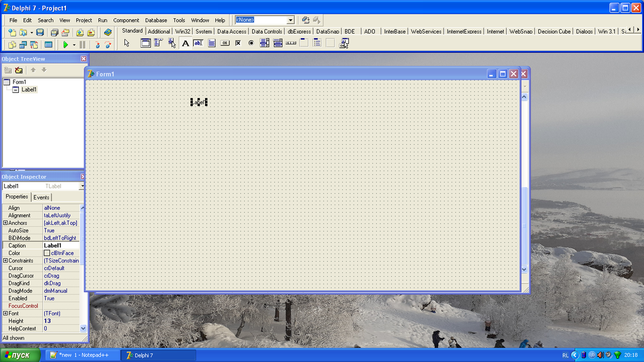
Task: Click the Open file toolbar icon
Action: [23, 33]
